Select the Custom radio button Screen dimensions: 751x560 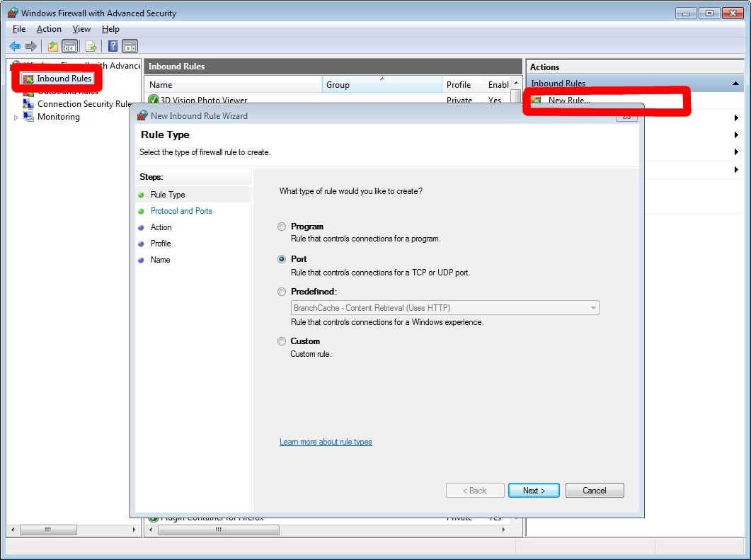pos(282,341)
